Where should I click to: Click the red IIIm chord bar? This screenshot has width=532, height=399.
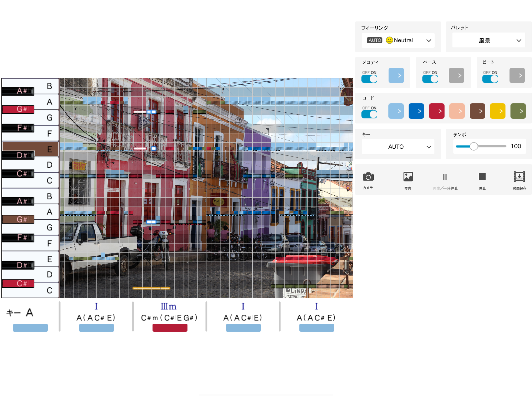coord(170,327)
